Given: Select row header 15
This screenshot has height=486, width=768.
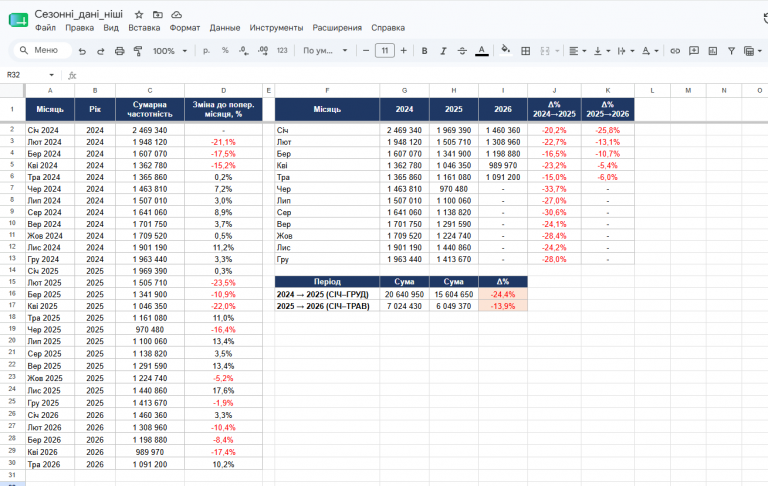Looking at the screenshot, I should [12, 282].
